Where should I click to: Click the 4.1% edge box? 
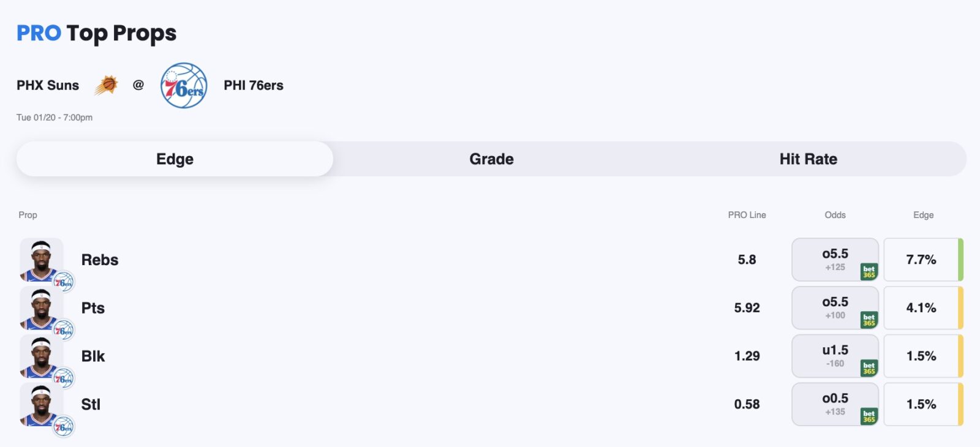(x=921, y=308)
